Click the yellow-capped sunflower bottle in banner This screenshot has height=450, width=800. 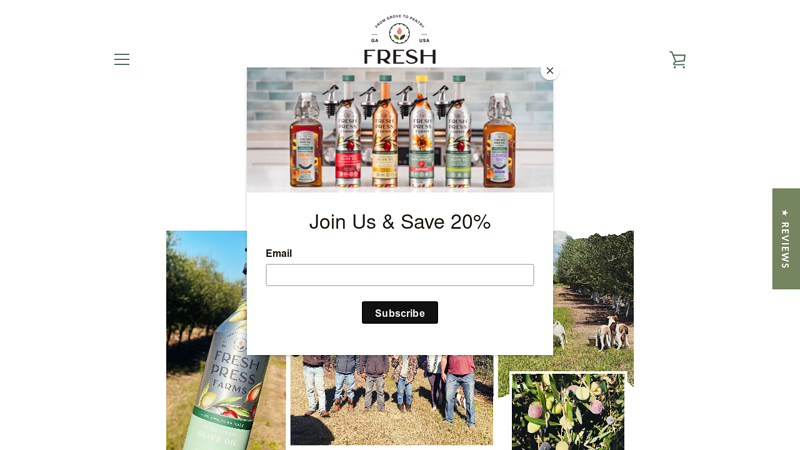pyautogui.click(x=421, y=132)
